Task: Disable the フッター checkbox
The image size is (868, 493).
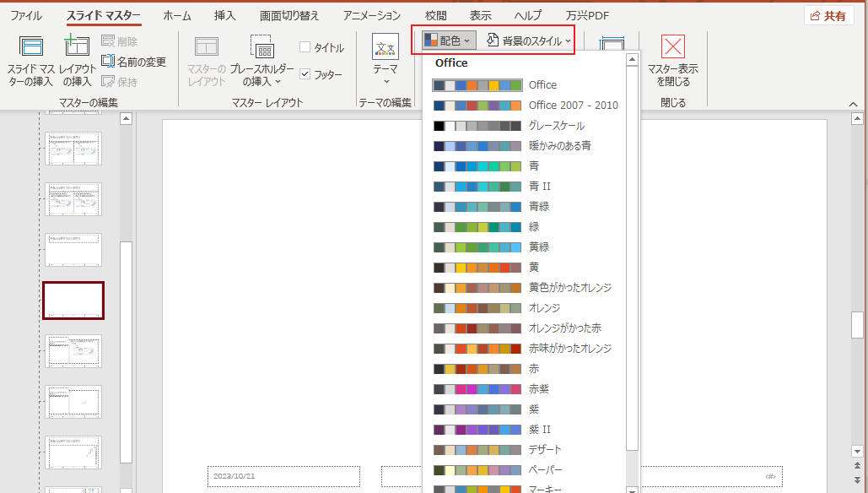Action: (x=305, y=73)
